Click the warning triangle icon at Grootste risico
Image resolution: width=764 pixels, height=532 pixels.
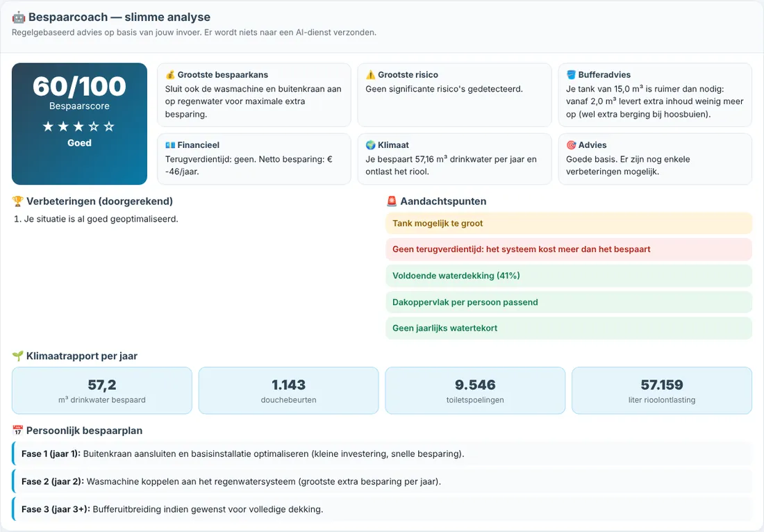(370, 74)
